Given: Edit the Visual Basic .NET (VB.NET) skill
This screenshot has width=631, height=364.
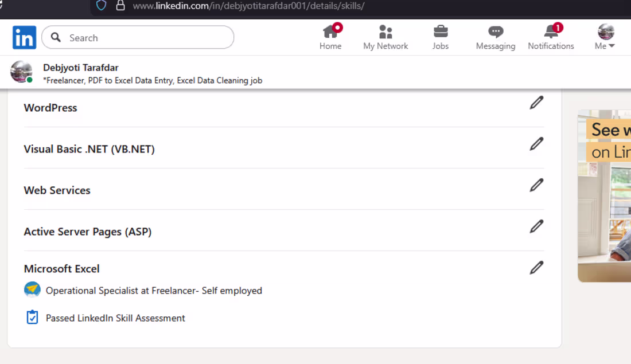Looking at the screenshot, I should [536, 144].
